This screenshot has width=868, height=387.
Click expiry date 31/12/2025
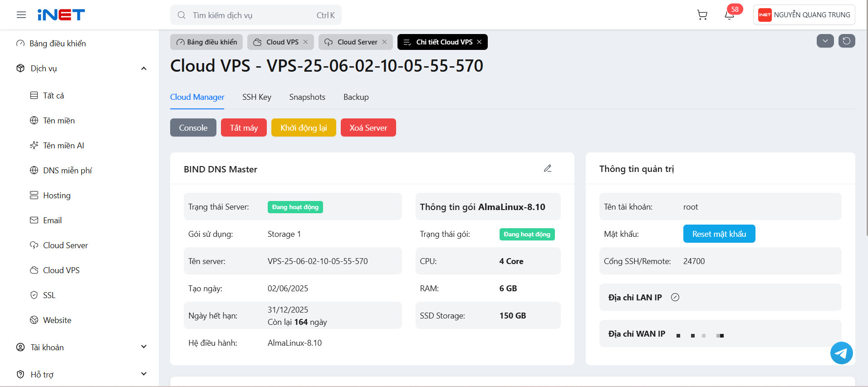pyautogui.click(x=288, y=310)
